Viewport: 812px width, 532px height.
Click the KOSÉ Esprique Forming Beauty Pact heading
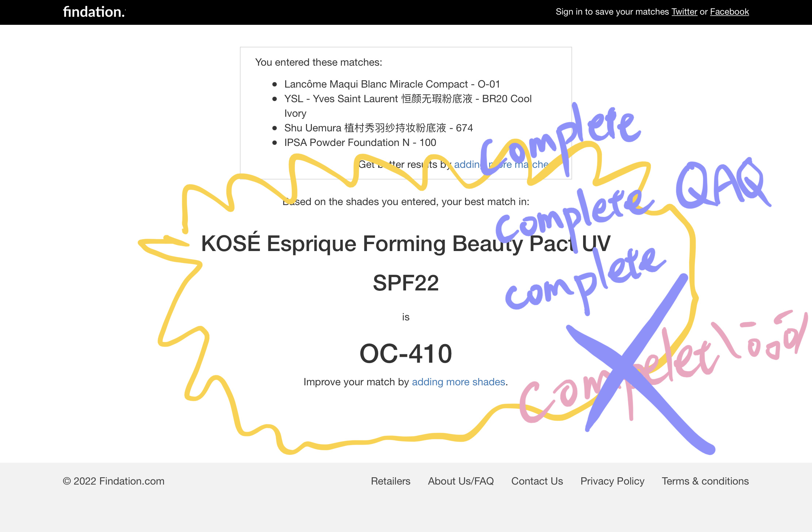pyautogui.click(x=406, y=244)
